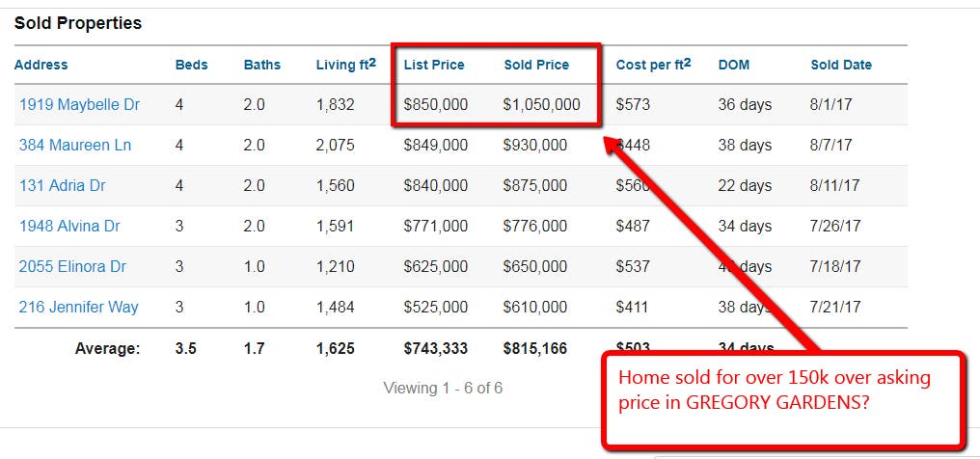Click the red Gregory Gardens callout box
980x459 pixels.
click(x=782, y=399)
